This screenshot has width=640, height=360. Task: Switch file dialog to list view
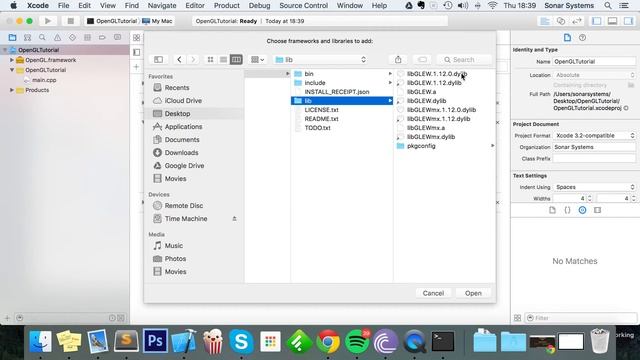point(223,60)
